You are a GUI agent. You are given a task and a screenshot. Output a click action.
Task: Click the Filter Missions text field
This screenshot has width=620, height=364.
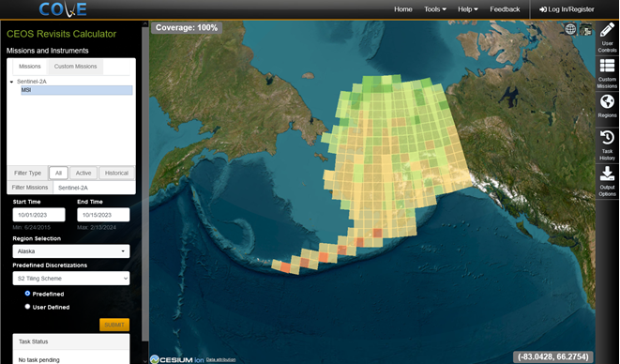pyautogui.click(x=94, y=188)
